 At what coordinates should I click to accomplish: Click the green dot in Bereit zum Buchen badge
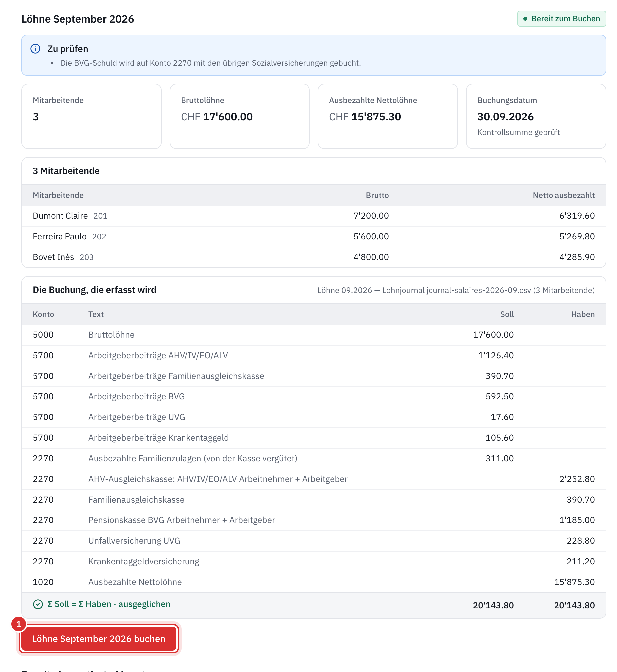click(525, 19)
